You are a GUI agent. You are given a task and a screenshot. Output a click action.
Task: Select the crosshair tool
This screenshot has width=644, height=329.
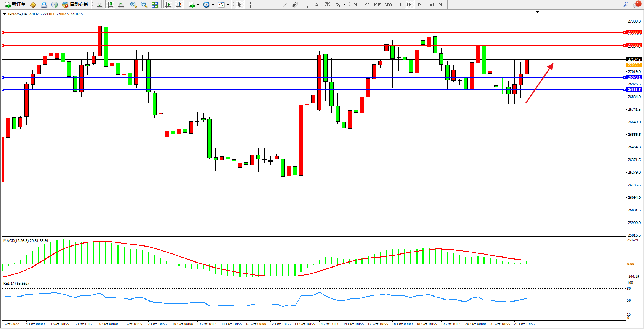[250, 5]
